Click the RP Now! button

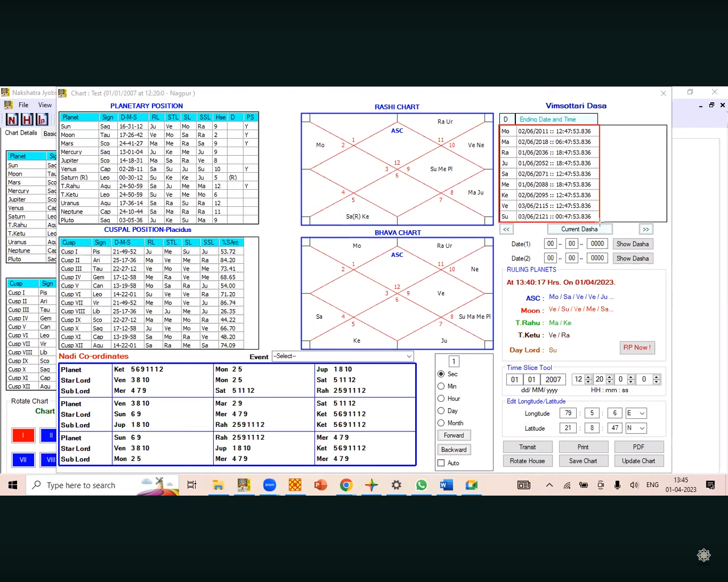[636, 347]
